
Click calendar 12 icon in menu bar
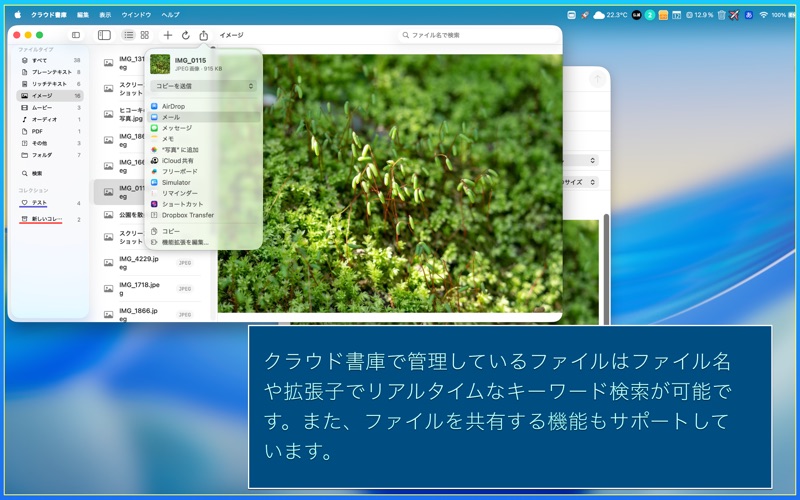tap(677, 15)
